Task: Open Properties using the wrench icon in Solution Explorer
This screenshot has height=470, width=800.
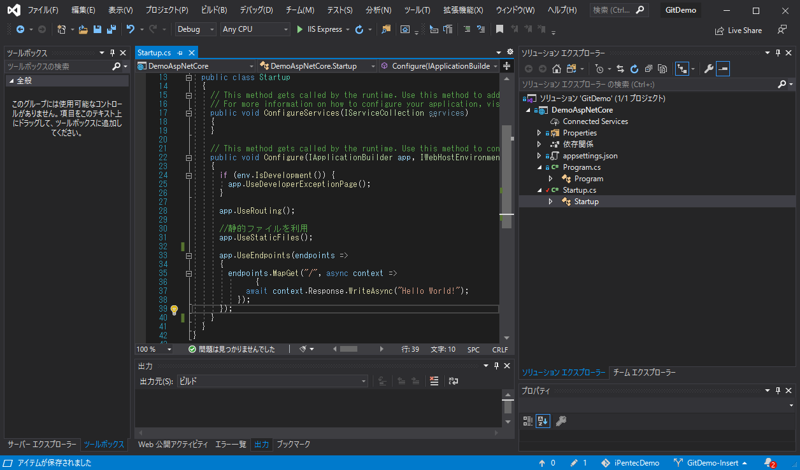Action: (708, 69)
